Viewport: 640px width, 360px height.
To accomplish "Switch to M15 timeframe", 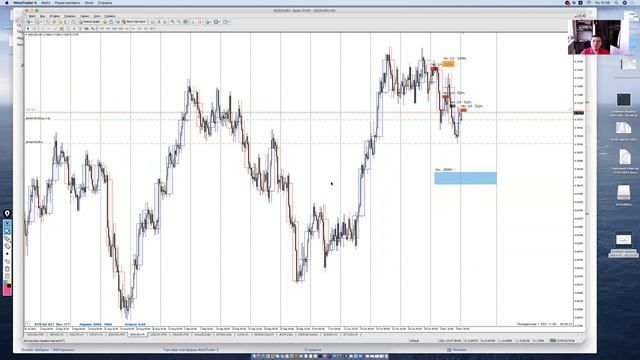I will click(x=114, y=29).
